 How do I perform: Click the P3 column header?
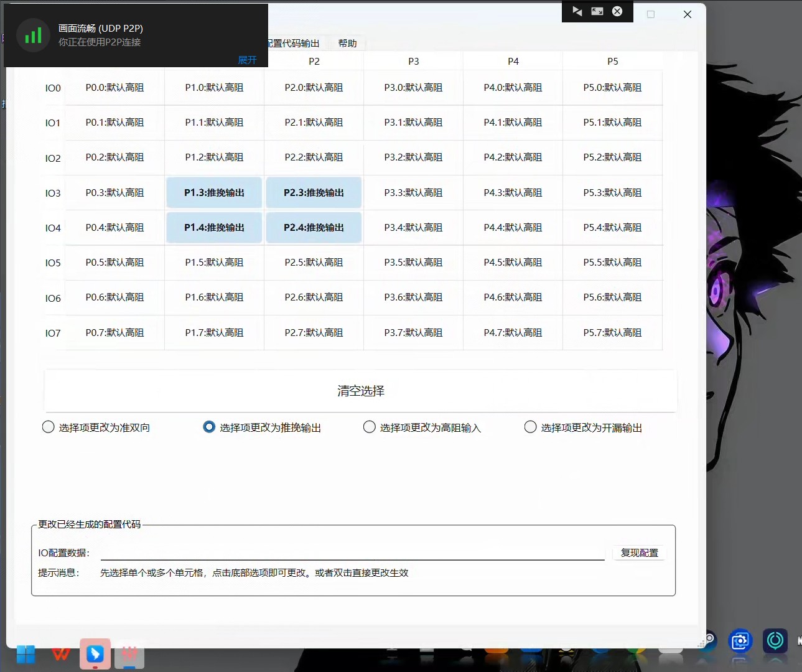(414, 61)
